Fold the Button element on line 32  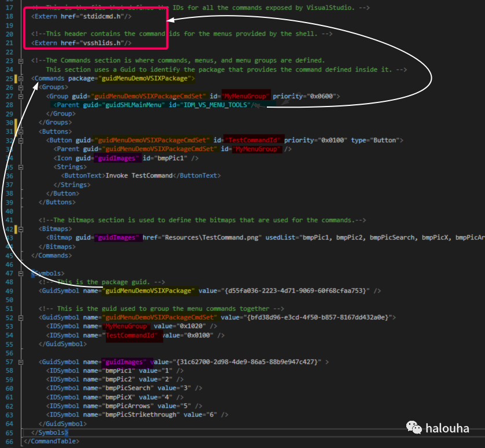coord(21,140)
